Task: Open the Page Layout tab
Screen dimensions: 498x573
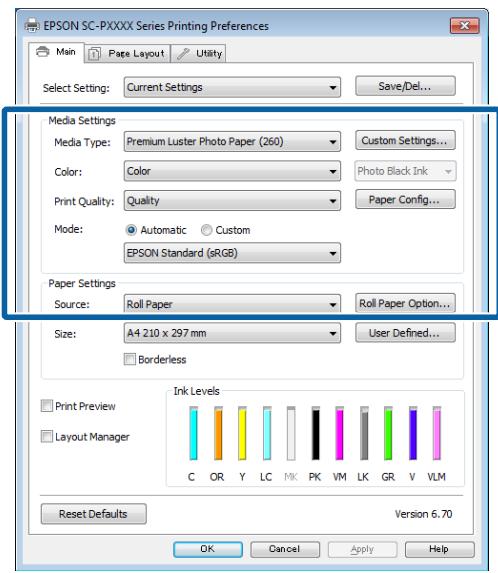Action: (x=127, y=54)
